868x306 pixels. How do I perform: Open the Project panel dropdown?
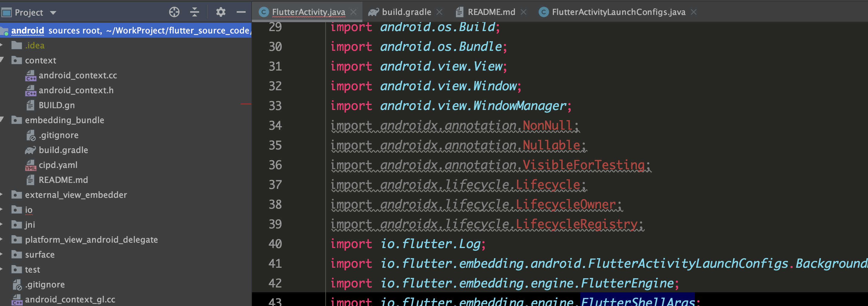coord(53,13)
